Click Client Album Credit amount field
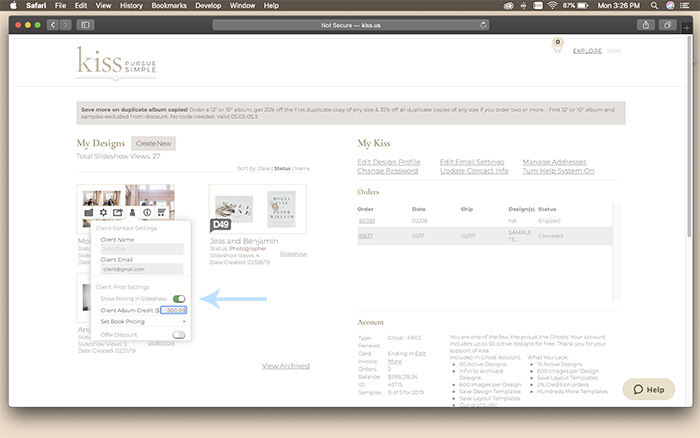Screen dimensions: 700x438 (x=174, y=310)
